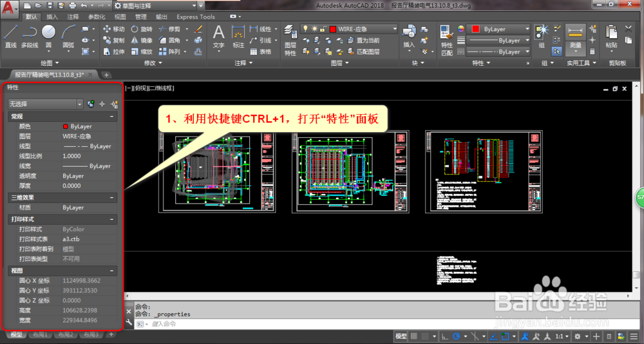Screen dimensions: 644x344
Task: Switch to the 参数化 ribbon tab
Action: (97, 17)
